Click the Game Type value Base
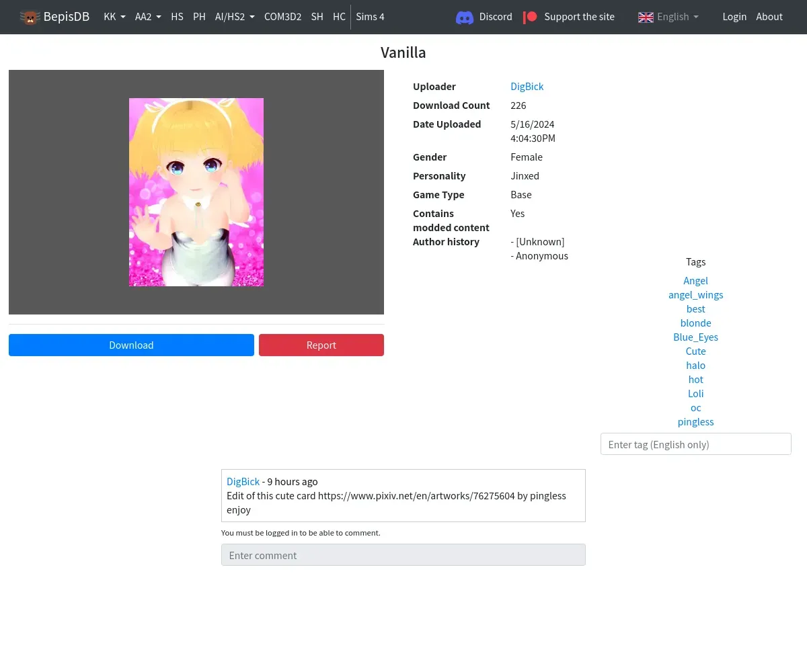The height and width of the screenshot is (672, 807). (x=521, y=194)
